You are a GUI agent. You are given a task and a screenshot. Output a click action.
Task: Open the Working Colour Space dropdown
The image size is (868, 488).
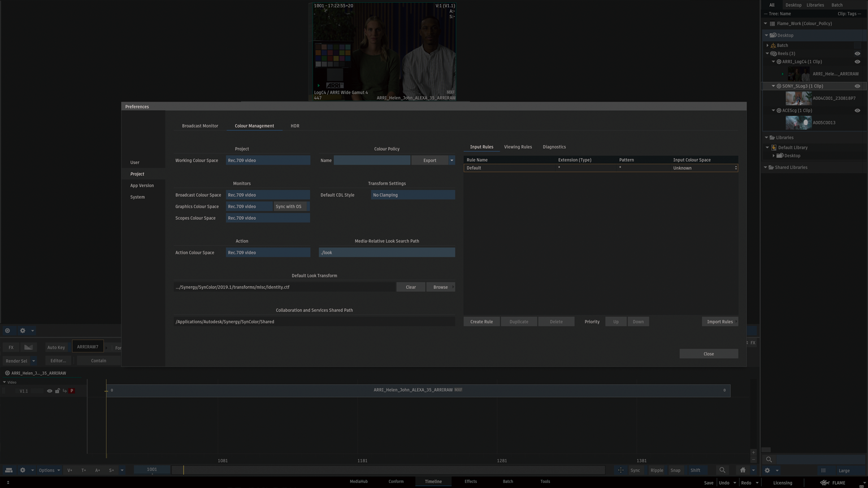[x=268, y=160]
